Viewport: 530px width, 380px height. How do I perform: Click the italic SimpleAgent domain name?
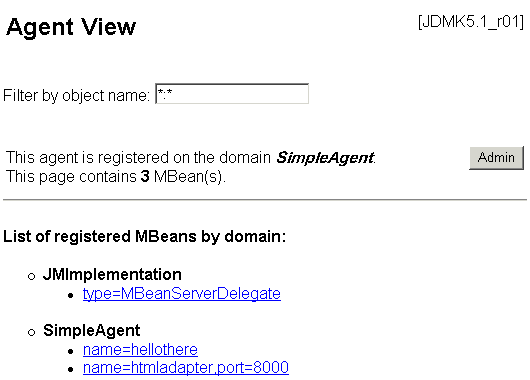tap(325, 158)
